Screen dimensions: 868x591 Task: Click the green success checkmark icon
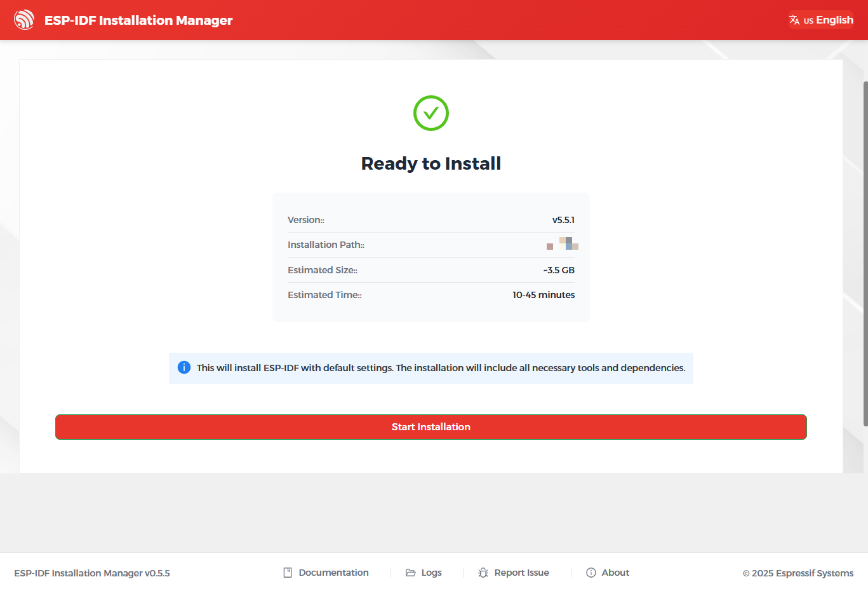(x=431, y=113)
